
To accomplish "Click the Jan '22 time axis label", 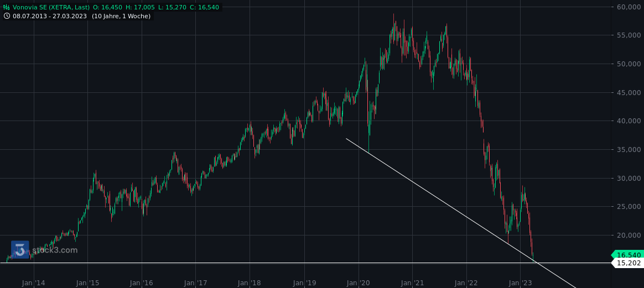I will point(466,282).
